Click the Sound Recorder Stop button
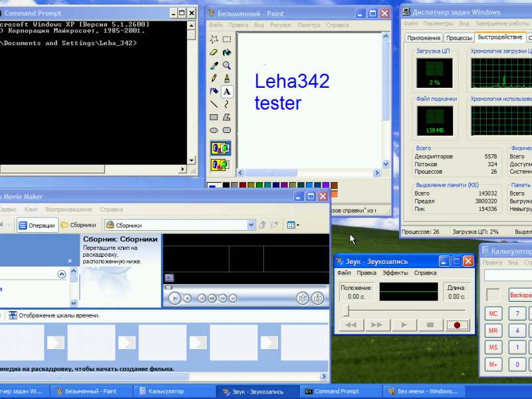The width and height of the screenshot is (532, 399). 430,325
